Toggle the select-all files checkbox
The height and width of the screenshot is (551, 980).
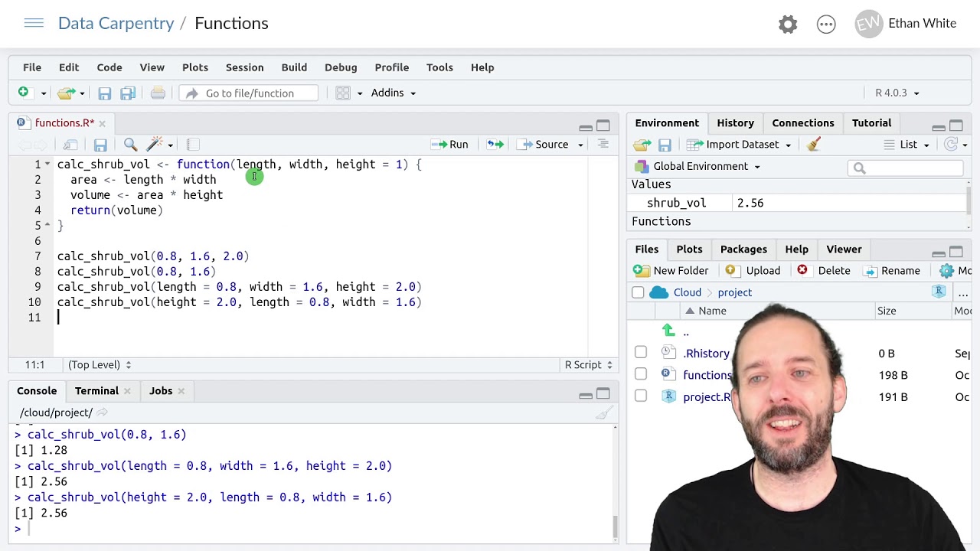tap(638, 292)
